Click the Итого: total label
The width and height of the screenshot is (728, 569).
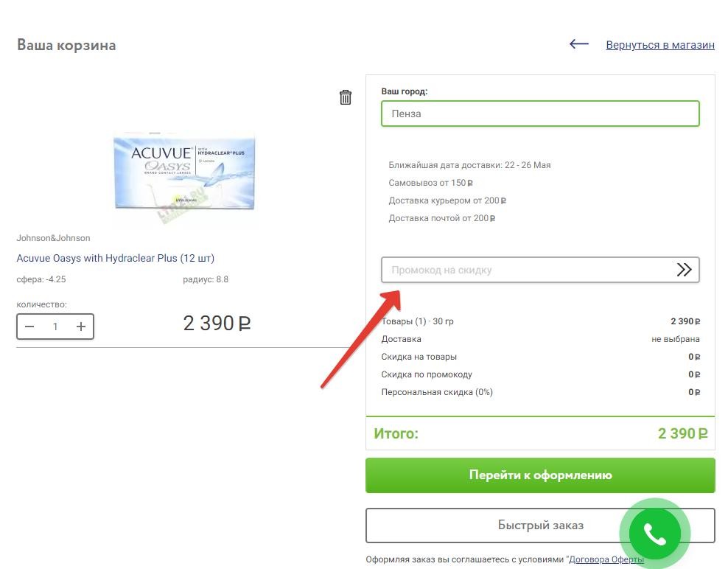click(x=396, y=433)
